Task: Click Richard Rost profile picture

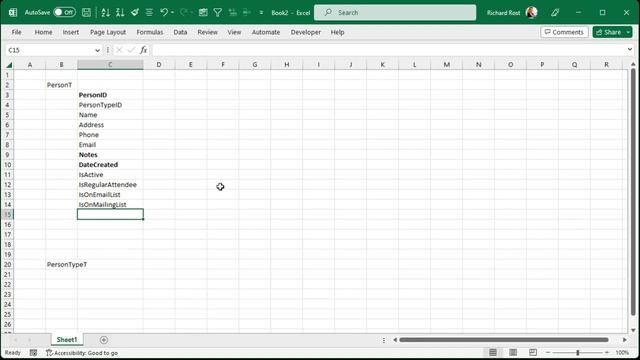Action: [531, 13]
